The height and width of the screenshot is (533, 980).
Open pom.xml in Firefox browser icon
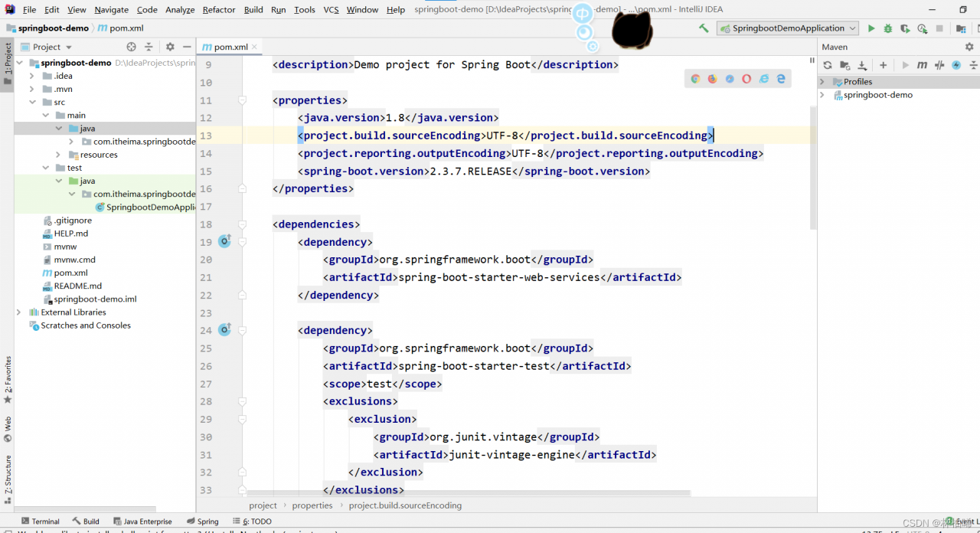point(712,79)
